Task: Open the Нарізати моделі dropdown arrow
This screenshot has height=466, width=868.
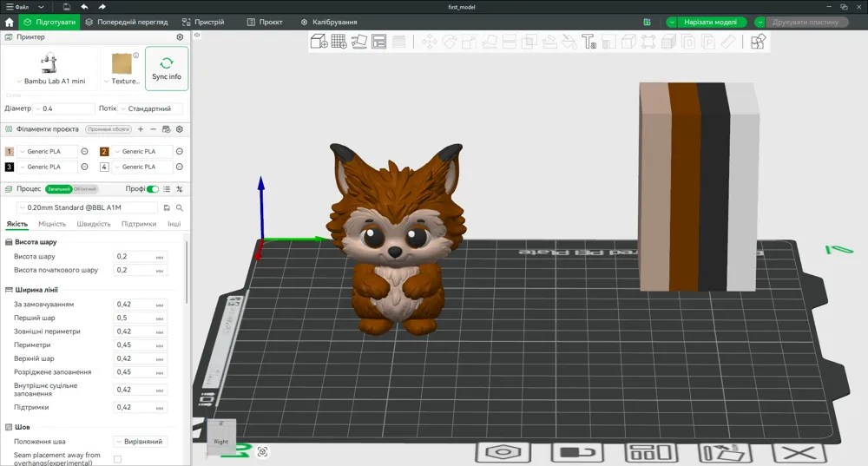Action: click(672, 23)
